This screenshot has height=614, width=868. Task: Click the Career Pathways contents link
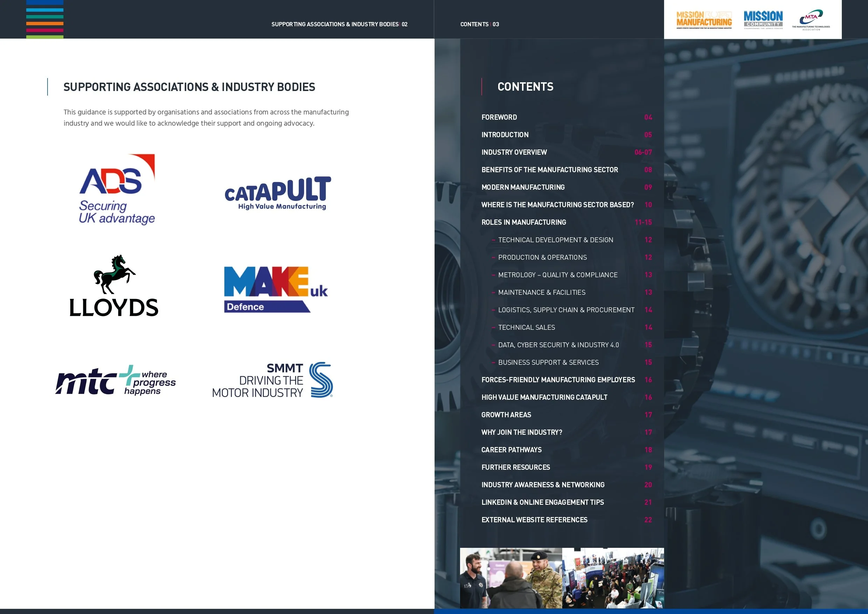[511, 449]
